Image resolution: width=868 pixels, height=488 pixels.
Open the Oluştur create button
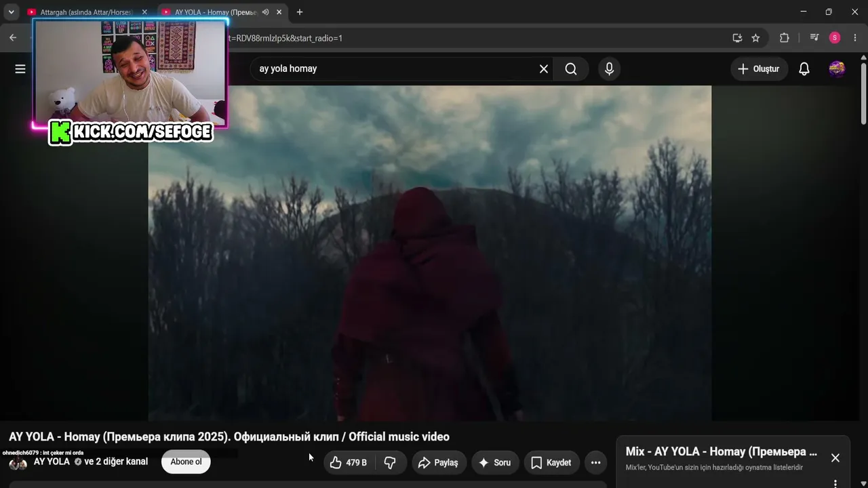[759, 68]
